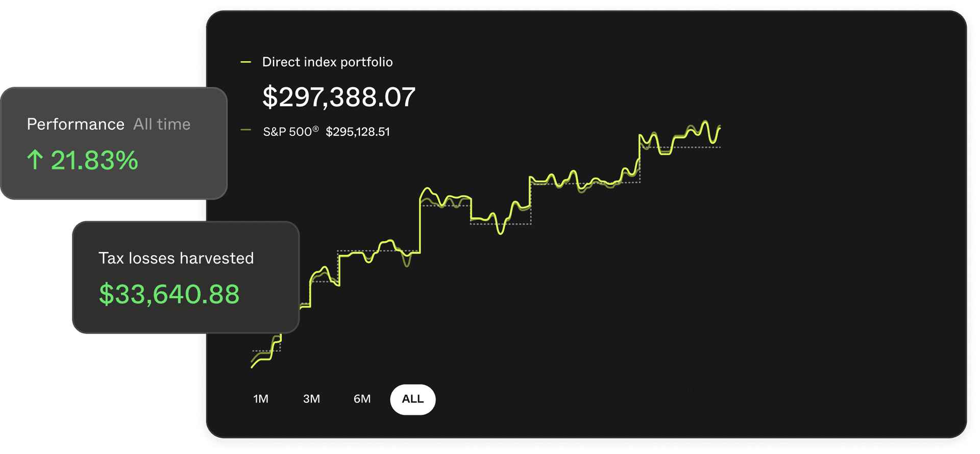Screen dimensions: 980x454
Task: Click the S&P 500 legend dash marker
Action: click(x=246, y=130)
